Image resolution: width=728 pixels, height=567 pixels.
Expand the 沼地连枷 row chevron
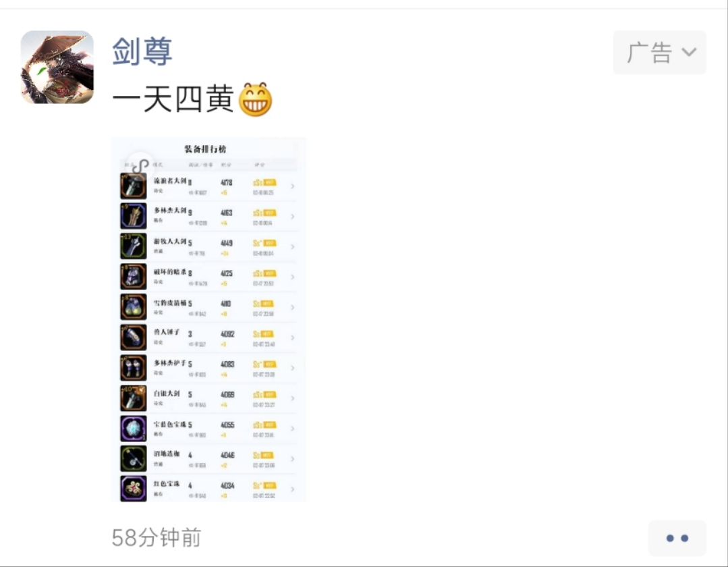[293, 459]
